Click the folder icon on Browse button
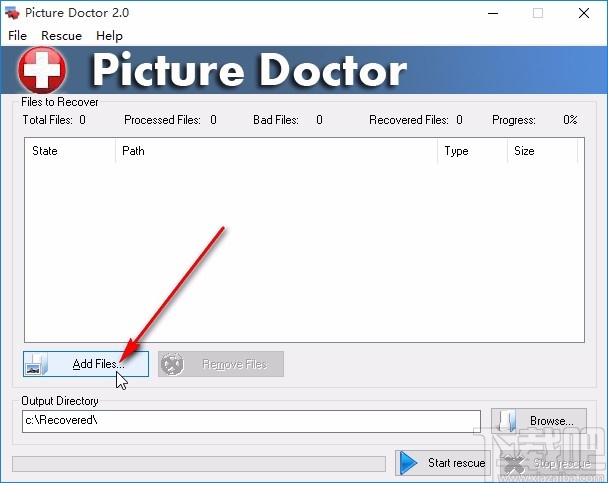The height and width of the screenshot is (483, 608). (507, 421)
